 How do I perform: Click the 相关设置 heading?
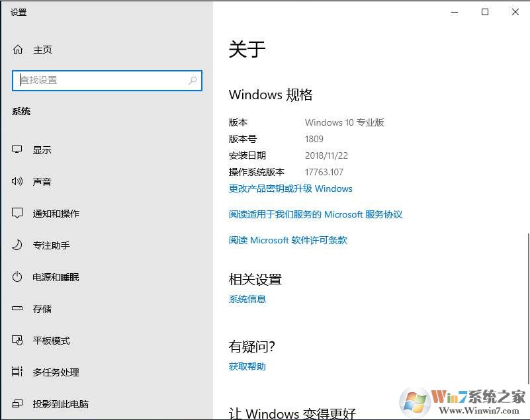pyautogui.click(x=255, y=279)
